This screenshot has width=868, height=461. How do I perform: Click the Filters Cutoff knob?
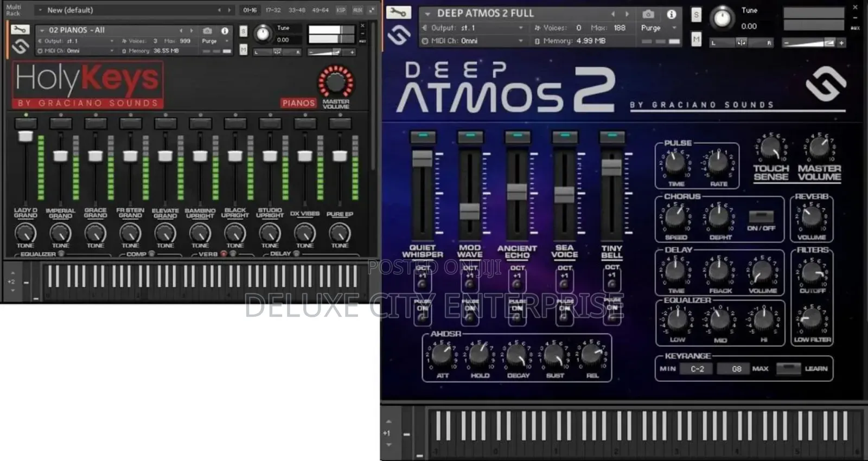click(x=812, y=272)
